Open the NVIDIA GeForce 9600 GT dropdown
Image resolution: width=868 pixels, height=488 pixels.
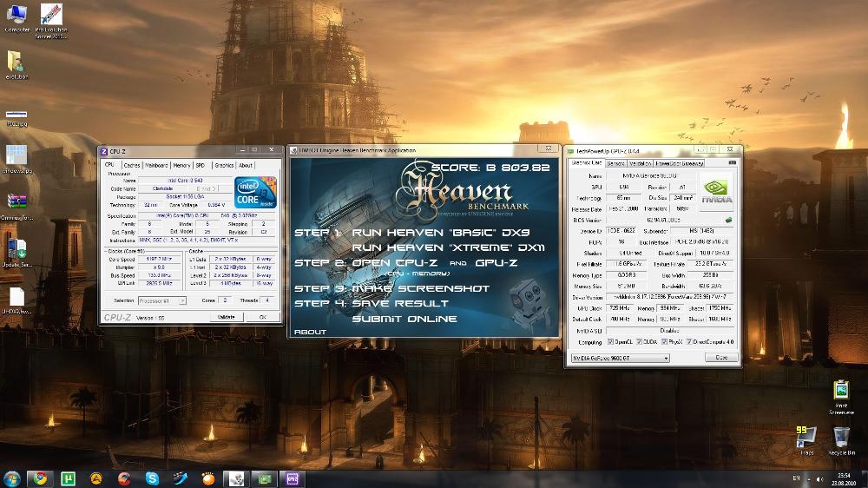620,358
